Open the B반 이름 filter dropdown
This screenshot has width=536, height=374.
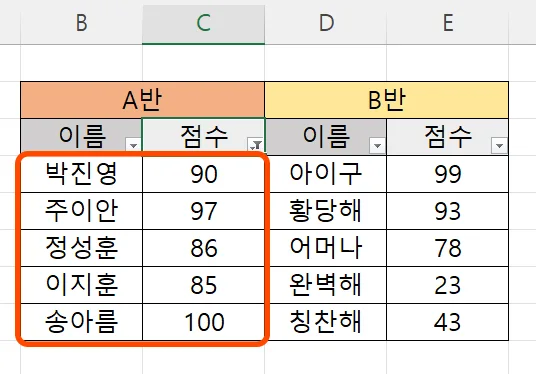point(377,146)
